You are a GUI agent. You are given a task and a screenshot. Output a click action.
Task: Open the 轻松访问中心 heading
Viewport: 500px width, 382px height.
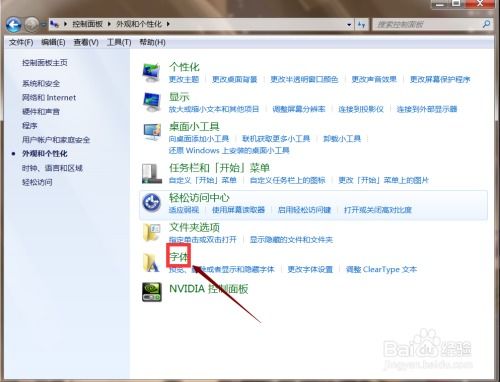[199, 197]
